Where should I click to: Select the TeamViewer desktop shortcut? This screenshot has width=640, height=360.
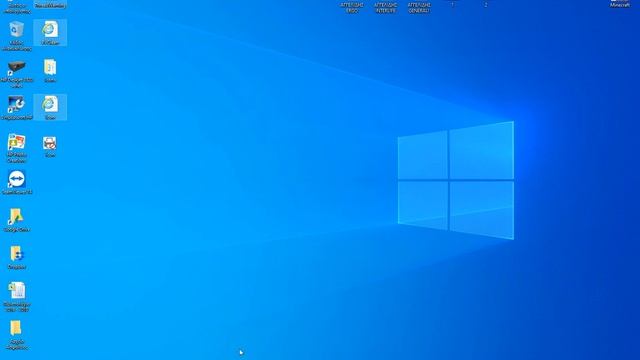16,179
